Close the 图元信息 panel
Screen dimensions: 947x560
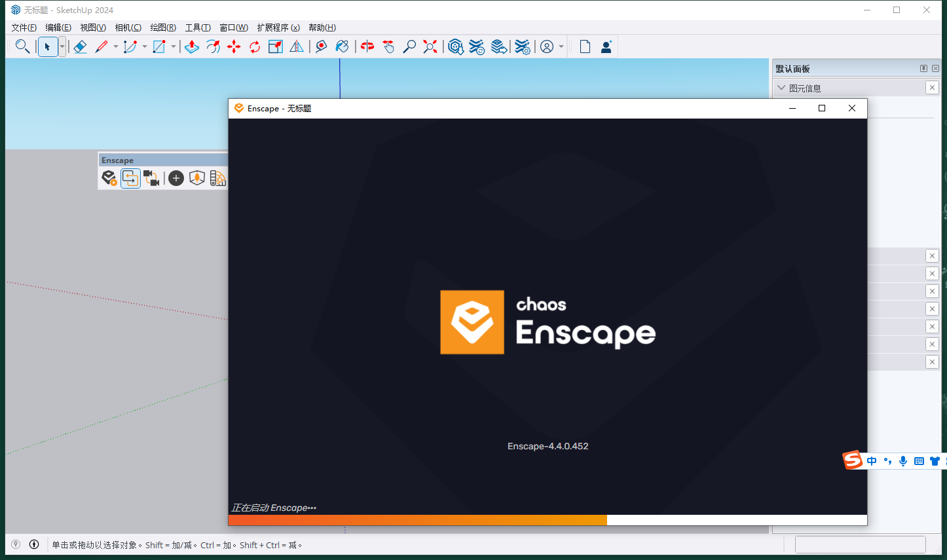[x=932, y=88]
